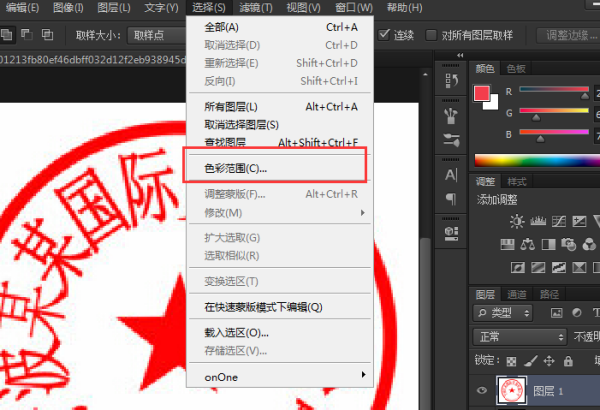Add a Channel Mixer adjustment
600x410 pixels.
pyautogui.click(x=589, y=244)
